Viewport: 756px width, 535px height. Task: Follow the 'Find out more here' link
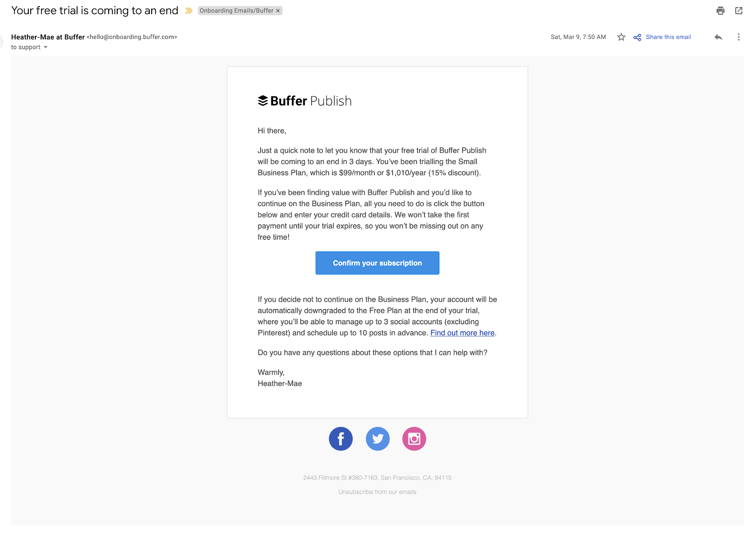[463, 333]
